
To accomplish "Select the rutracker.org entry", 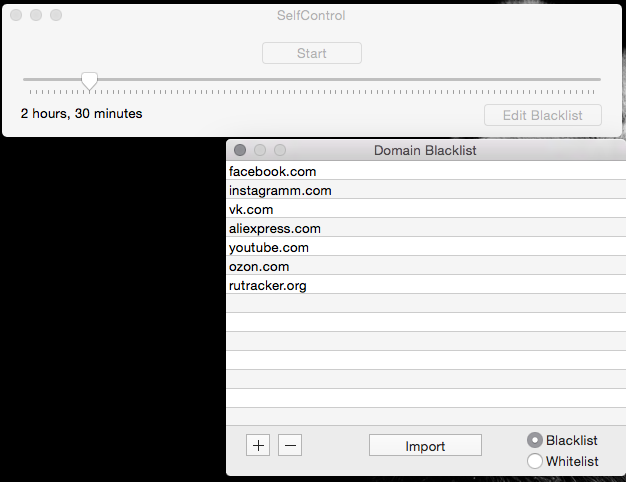I will tap(426, 285).
